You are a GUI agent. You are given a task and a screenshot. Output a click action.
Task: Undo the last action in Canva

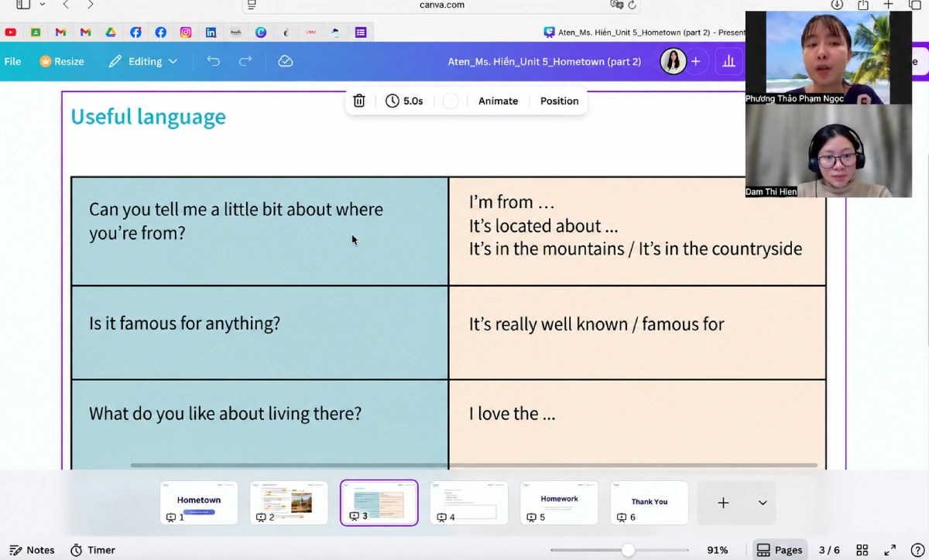pos(214,61)
